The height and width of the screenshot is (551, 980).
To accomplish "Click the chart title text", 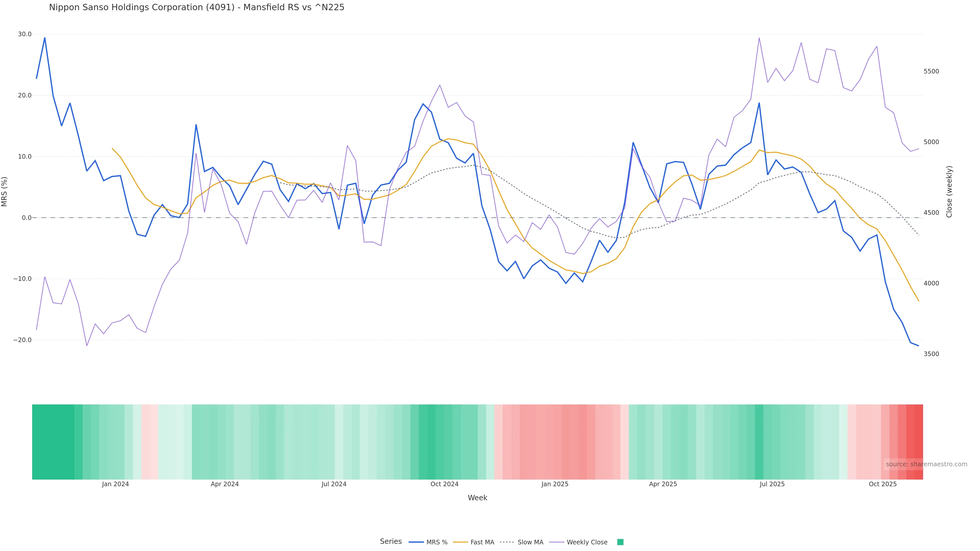I will (x=196, y=7).
